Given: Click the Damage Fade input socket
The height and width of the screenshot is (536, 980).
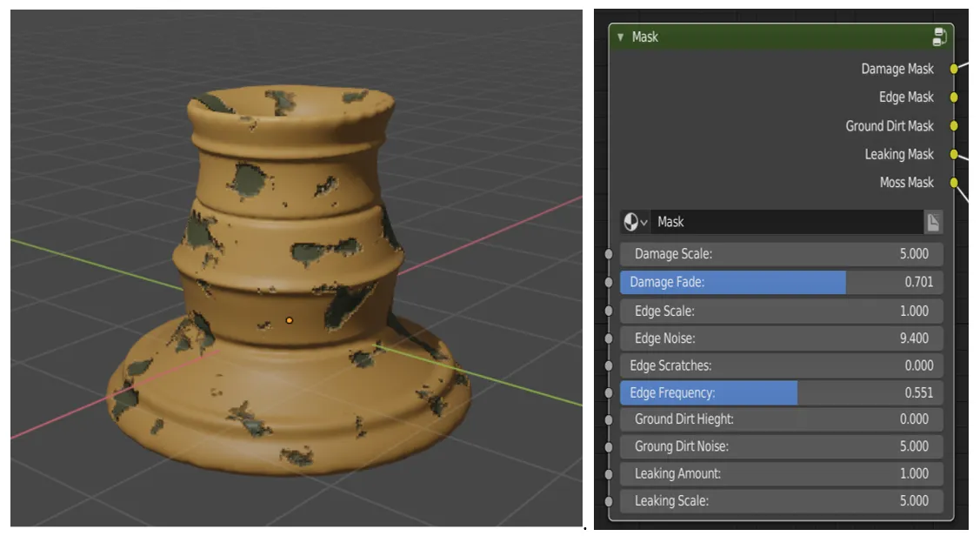Looking at the screenshot, I should pos(609,282).
